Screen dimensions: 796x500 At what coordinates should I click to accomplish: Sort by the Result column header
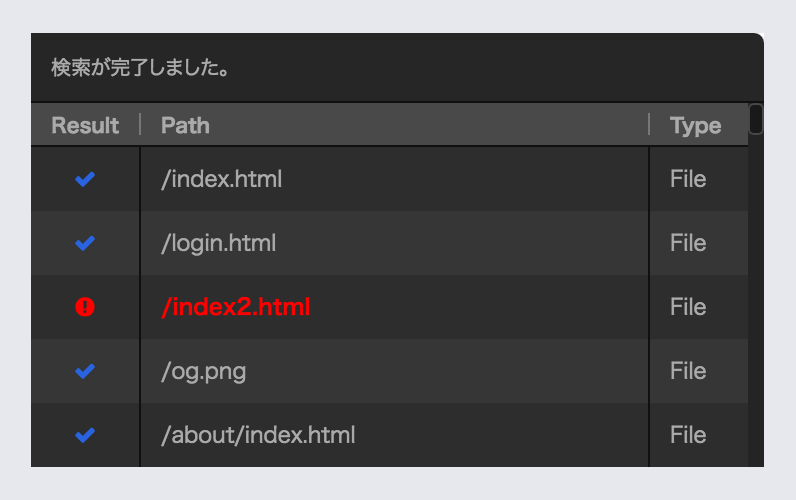click(x=85, y=125)
